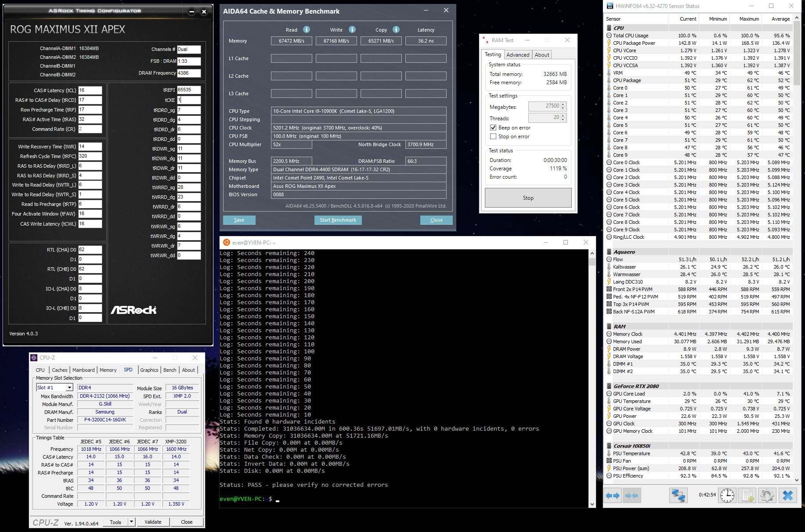Click the Corsair HX850i group icon
Viewport: 805px width, 532px height.
(x=609, y=446)
